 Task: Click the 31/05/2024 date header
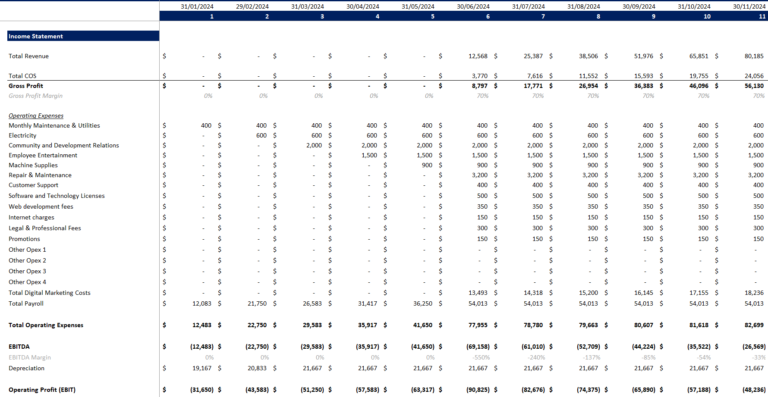(x=418, y=7)
